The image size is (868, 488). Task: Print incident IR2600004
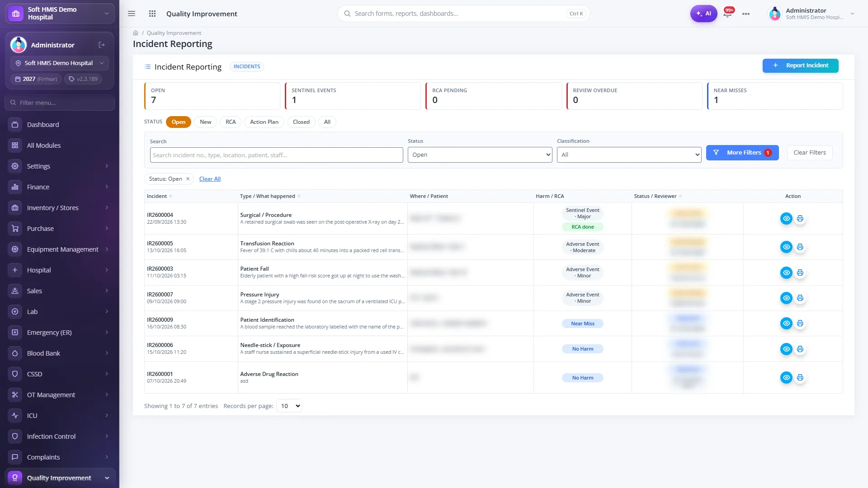[x=800, y=219]
